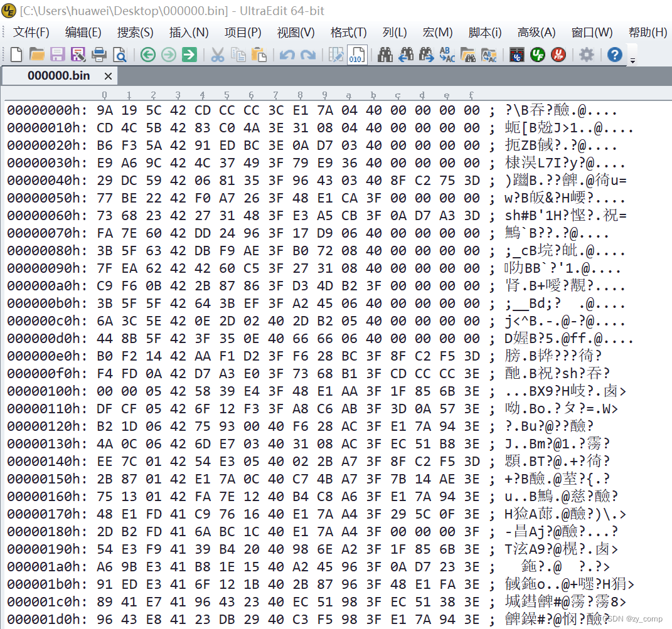Click offset label 000001d0h:
The height and width of the screenshot is (629, 672).
(x=46, y=620)
